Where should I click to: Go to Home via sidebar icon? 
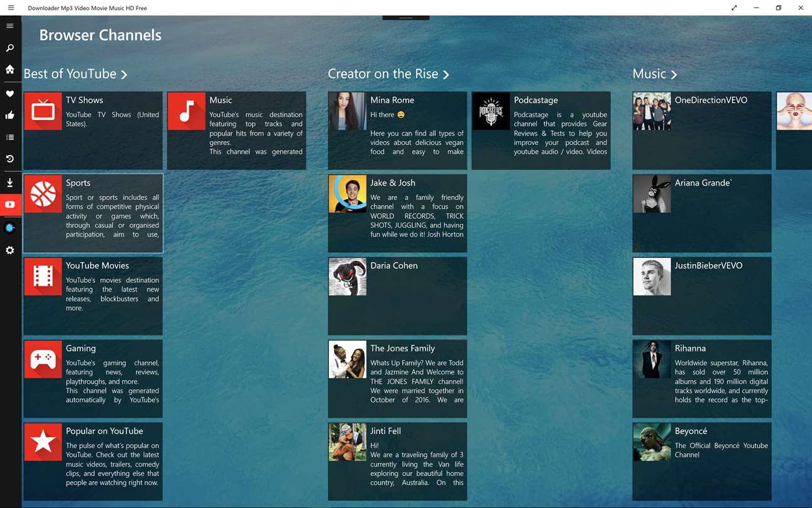[x=9, y=70]
